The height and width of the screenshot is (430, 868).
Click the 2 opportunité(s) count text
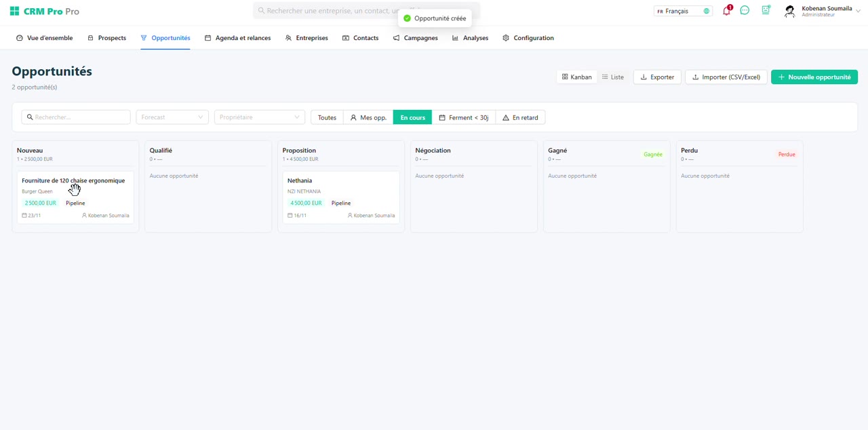pos(35,87)
